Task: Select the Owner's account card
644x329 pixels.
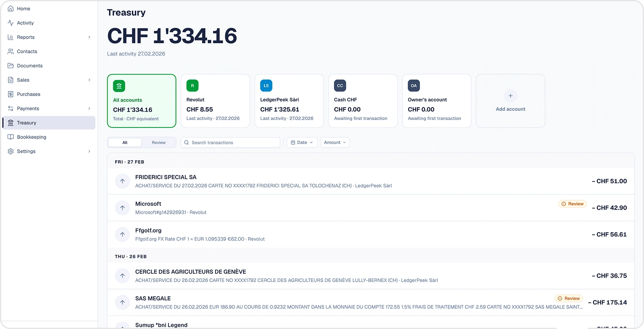Action: [437, 101]
